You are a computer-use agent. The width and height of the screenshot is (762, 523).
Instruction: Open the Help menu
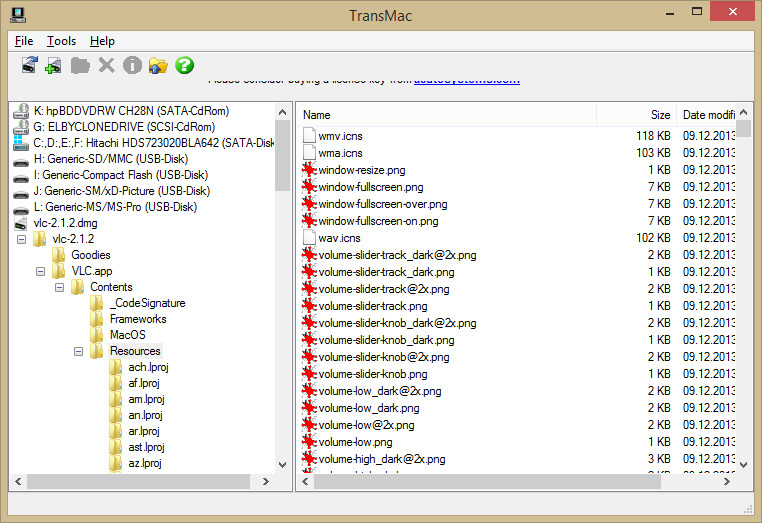pos(102,41)
